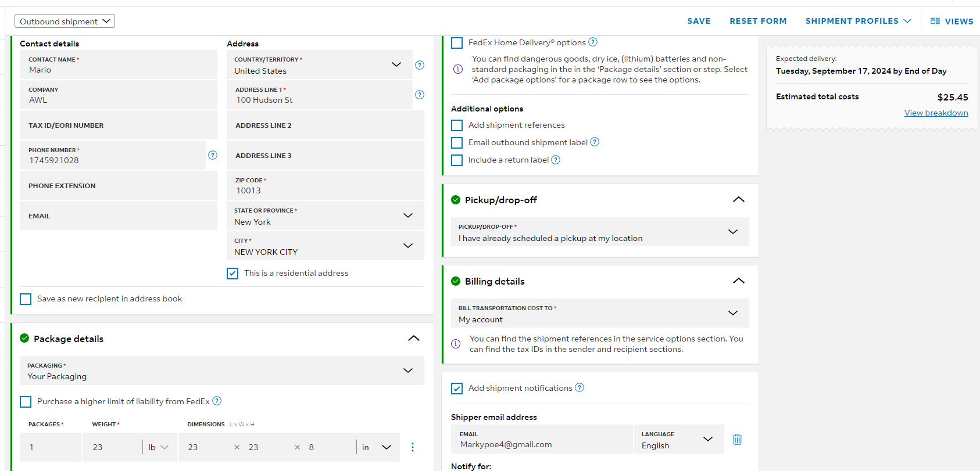Open help icon beside Phone Number field

coord(213,155)
